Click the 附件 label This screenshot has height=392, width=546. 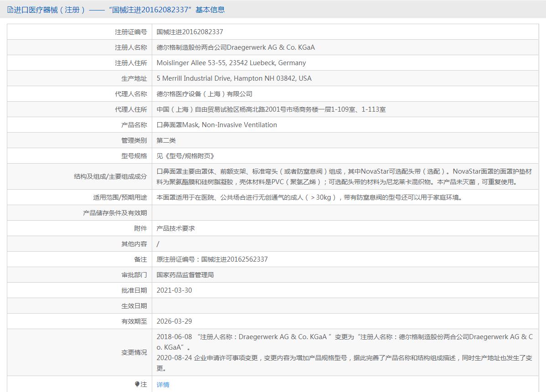[x=141, y=228]
